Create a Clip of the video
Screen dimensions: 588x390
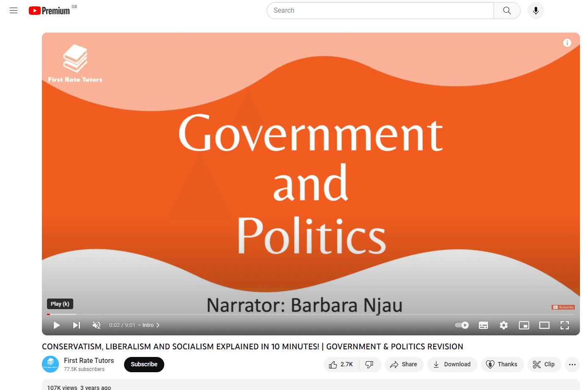click(x=544, y=365)
